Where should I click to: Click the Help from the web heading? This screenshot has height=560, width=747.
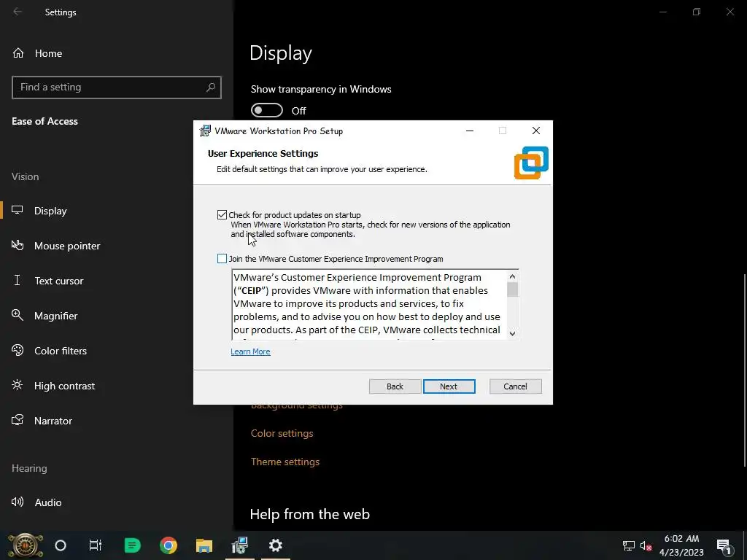point(309,514)
